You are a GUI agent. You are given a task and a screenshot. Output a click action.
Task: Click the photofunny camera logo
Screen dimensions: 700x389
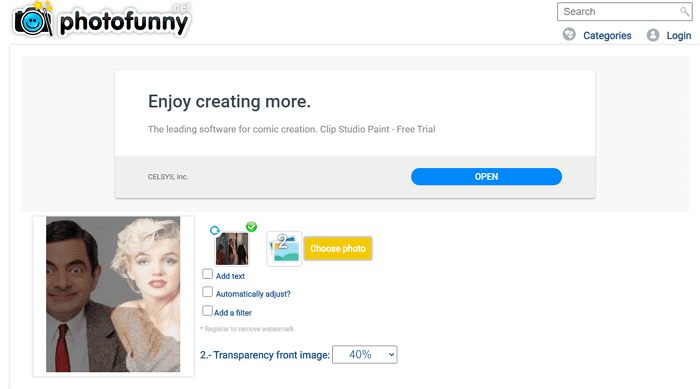[x=33, y=20]
